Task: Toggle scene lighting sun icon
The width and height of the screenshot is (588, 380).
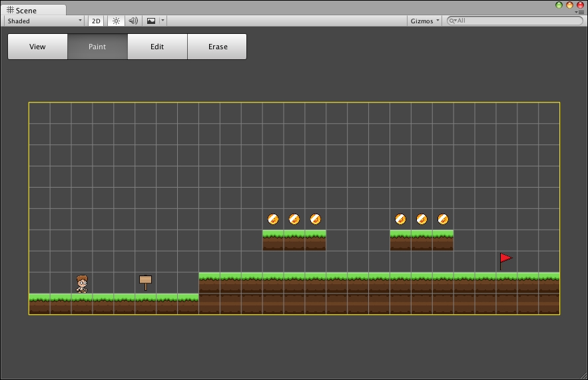Action: pyautogui.click(x=117, y=21)
